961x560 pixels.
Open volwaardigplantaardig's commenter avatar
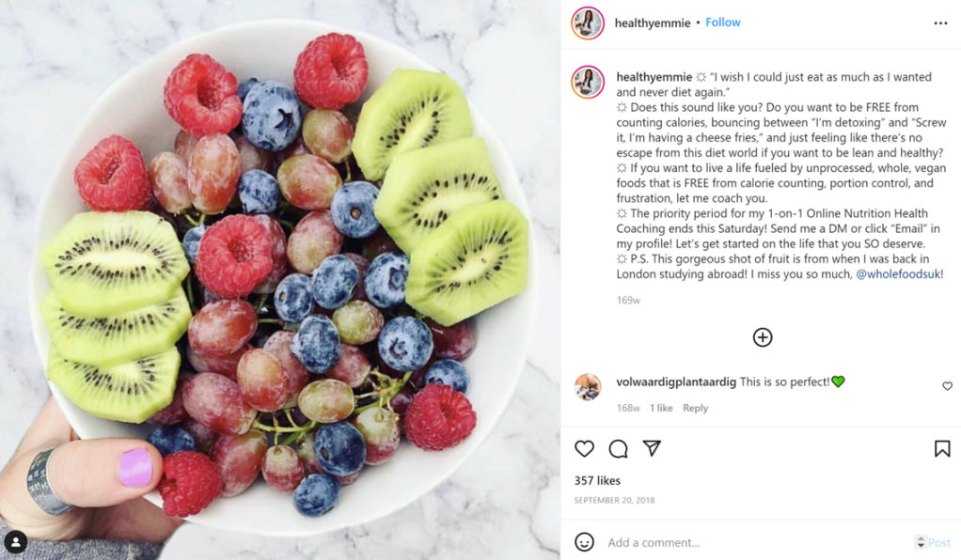coord(587,386)
